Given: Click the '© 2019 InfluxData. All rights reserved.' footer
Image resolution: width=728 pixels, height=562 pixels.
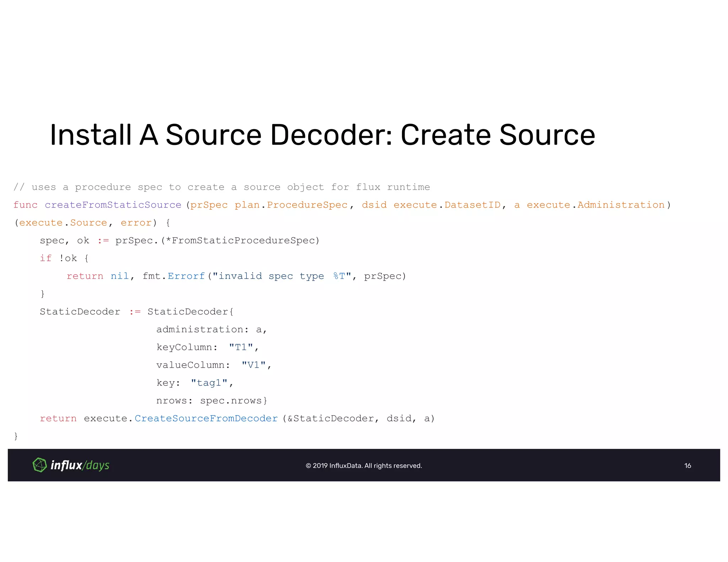Looking at the screenshot, I should [364, 466].
